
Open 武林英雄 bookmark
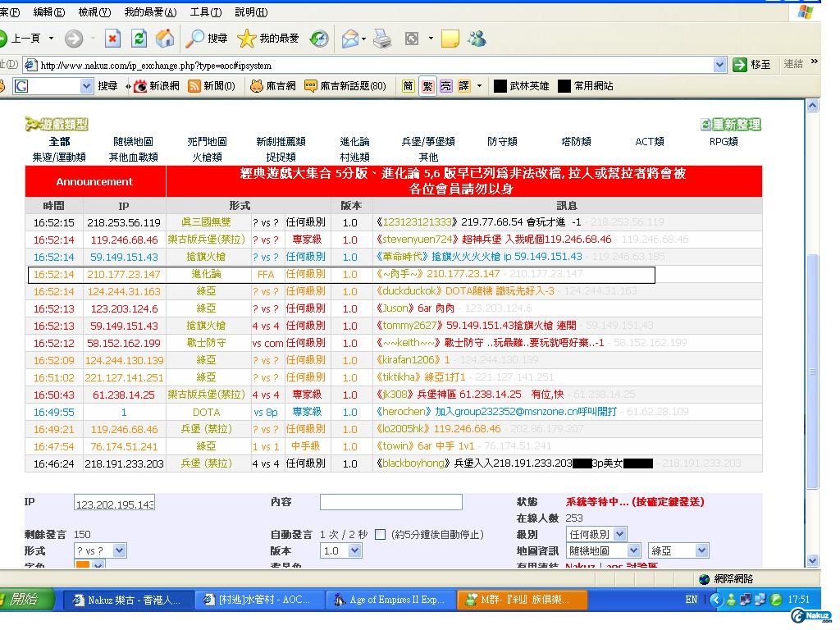tap(521, 85)
